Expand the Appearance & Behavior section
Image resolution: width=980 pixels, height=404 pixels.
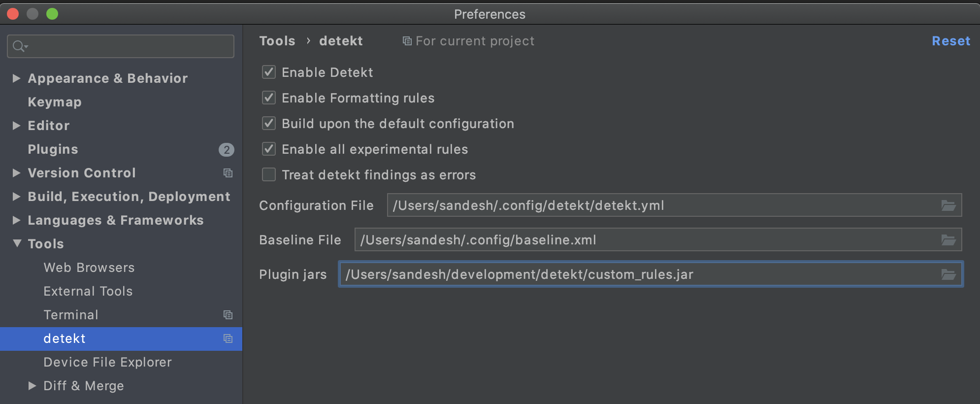pos(16,78)
